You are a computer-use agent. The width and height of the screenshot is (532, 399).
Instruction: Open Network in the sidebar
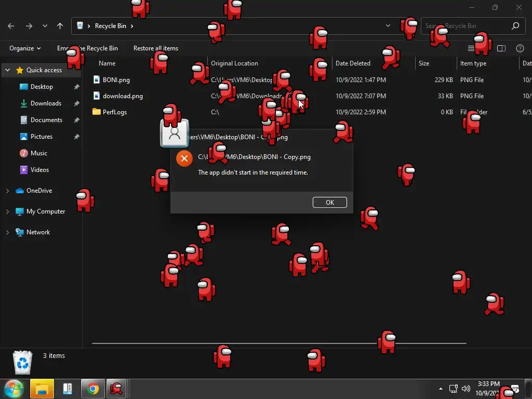tap(38, 232)
